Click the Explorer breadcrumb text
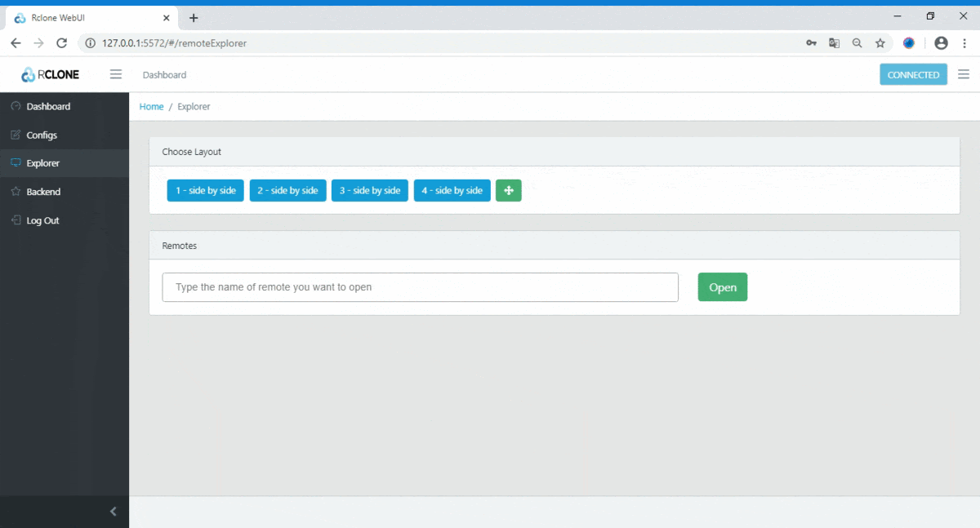980x528 pixels. [194, 107]
